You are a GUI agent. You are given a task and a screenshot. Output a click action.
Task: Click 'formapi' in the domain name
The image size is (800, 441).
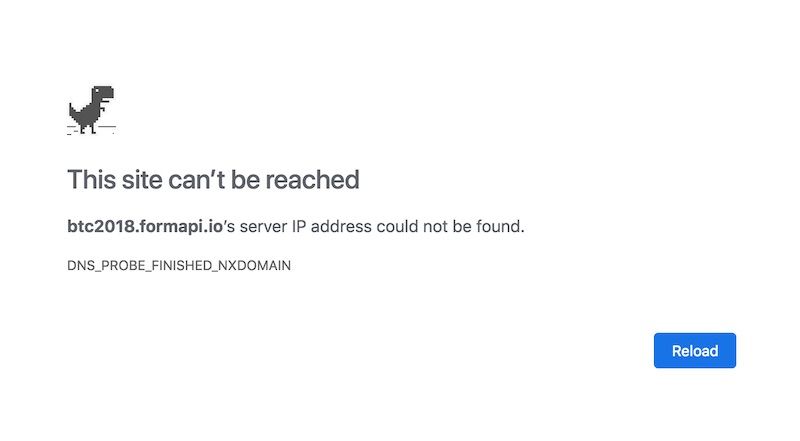[x=172, y=227]
